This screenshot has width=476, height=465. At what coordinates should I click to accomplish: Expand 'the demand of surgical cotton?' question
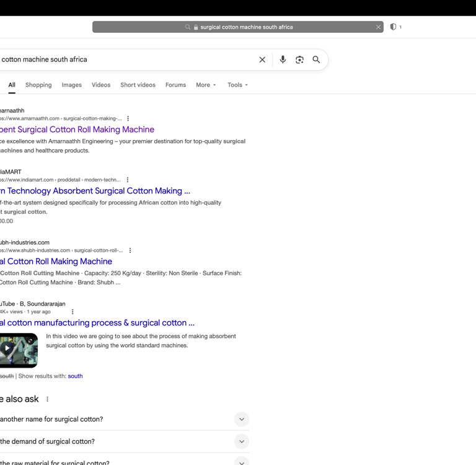coord(242,441)
